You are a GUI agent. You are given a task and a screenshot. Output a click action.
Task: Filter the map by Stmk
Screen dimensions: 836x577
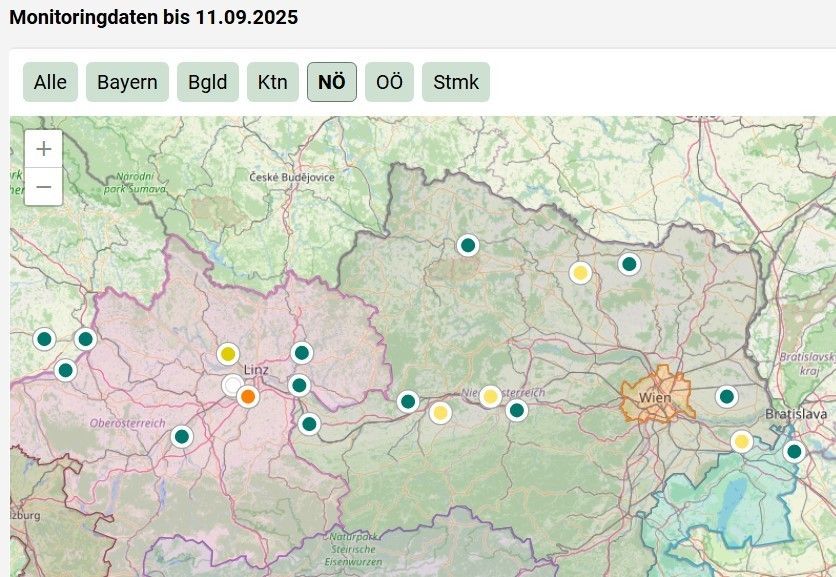455,82
